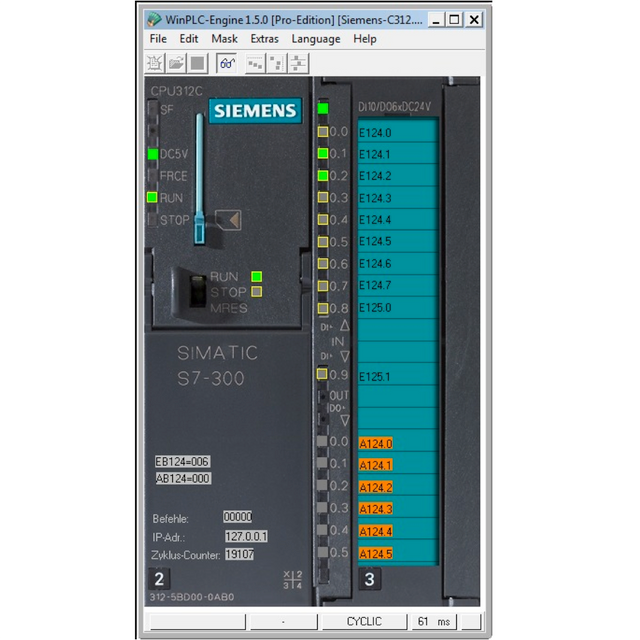Open the Edit menu
Viewport: 640px width, 640px height.
[189, 39]
